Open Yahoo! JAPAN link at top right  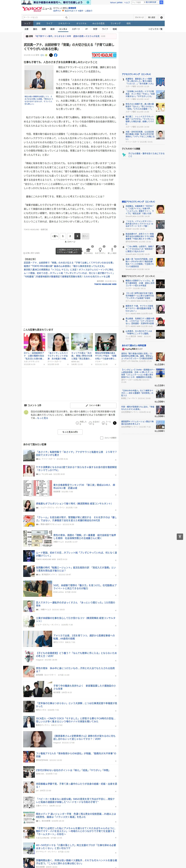(x=116, y=2)
